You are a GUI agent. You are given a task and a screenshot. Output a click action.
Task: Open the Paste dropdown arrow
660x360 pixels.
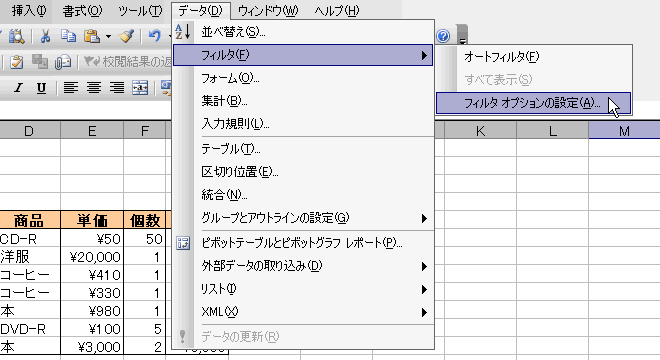point(108,37)
